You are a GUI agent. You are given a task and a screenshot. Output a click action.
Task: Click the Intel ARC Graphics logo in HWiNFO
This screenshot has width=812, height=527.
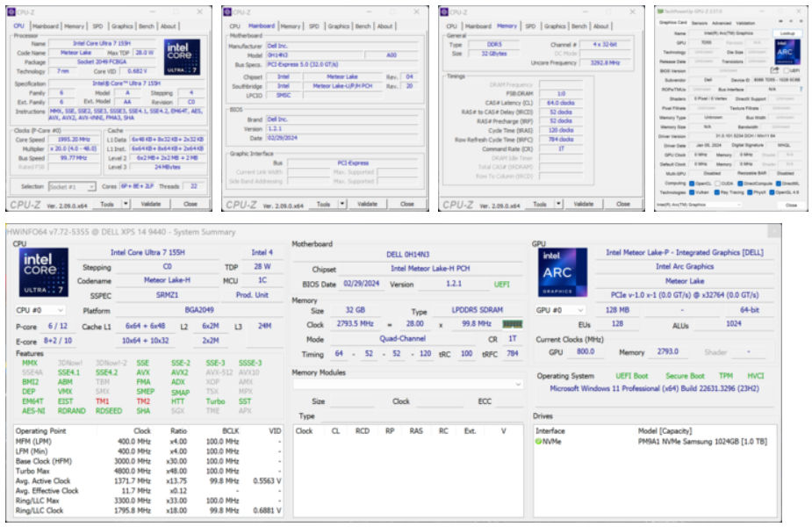[563, 272]
